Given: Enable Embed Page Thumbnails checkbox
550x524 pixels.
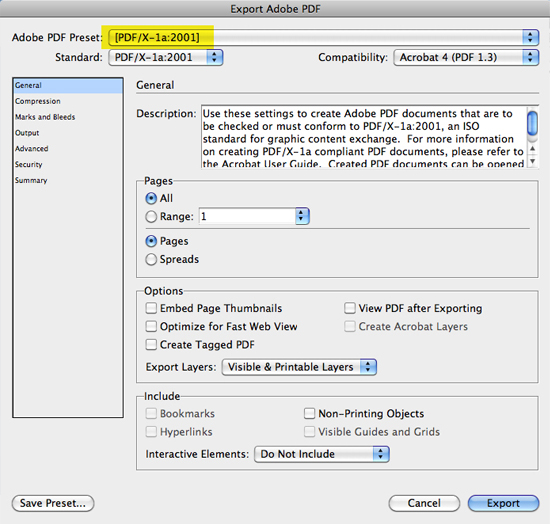Looking at the screenshot, I should pos(151,308).
